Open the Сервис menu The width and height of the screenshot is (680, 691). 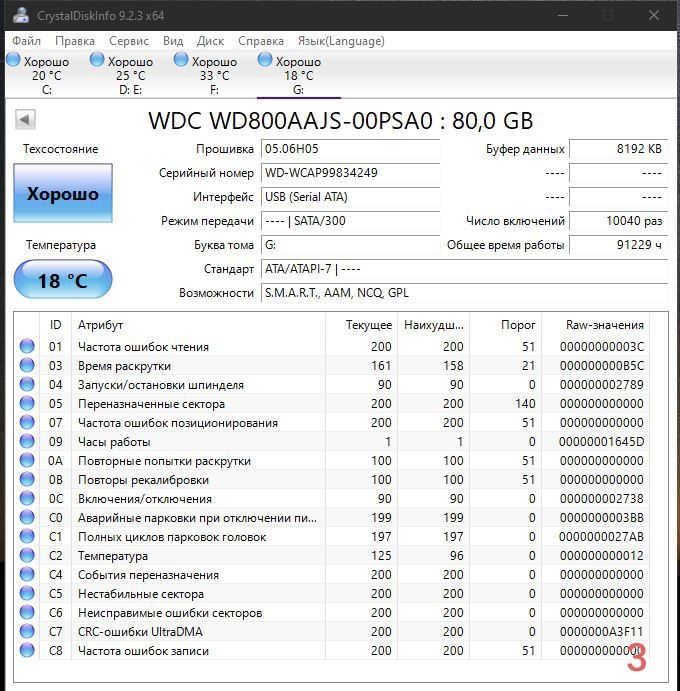[129, 41]
